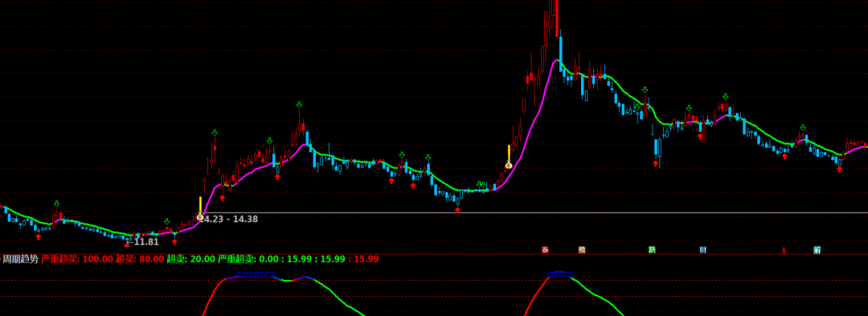The width and height of the screenshot is (868, 316).
Task: Click the 周期趋势 indicator name label
Action: (20, 259)
